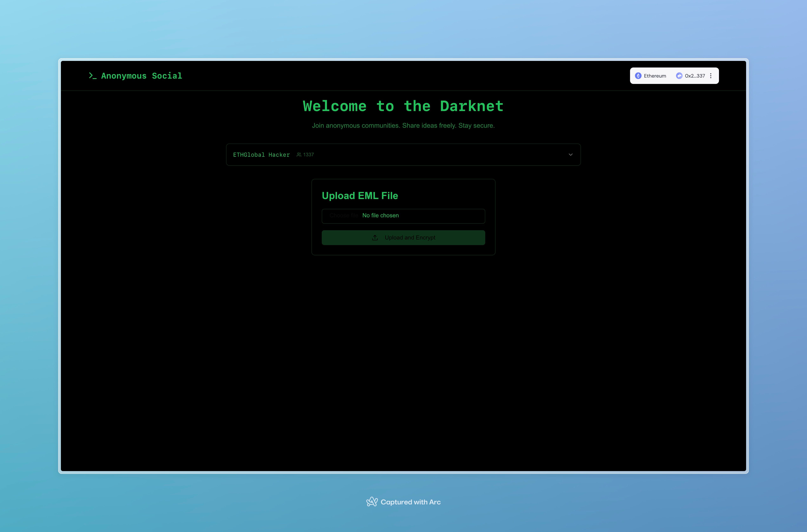Click the Arc logo icon
The image size is (807, 532).
[372, 502]
